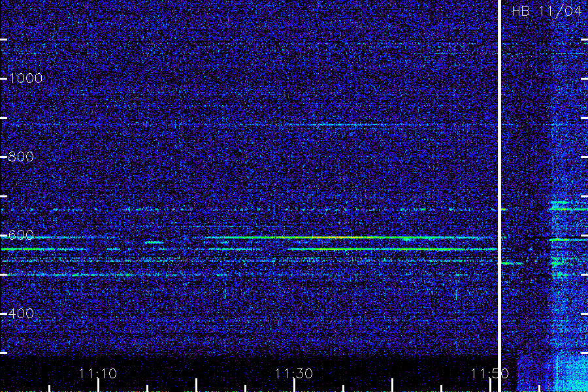This screenshot has width=588, height=392.
Task: Click the 11:50 time axis label
Action: tap(489, 373)
